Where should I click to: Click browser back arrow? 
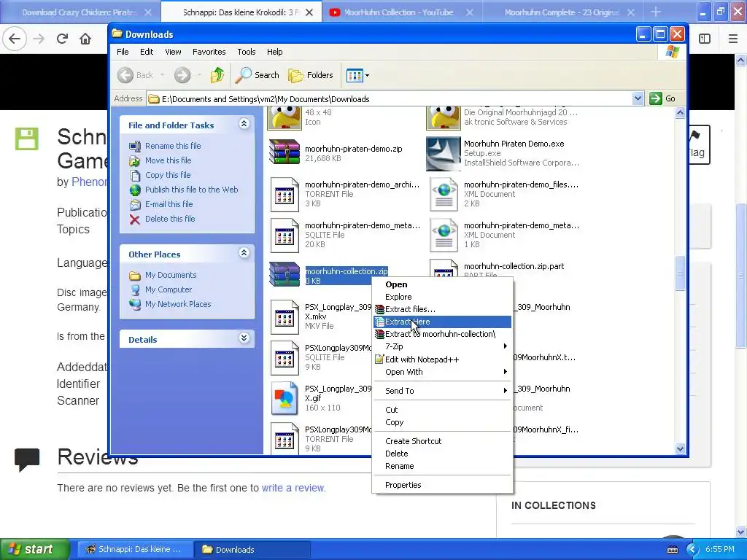[x=15, y=39]
